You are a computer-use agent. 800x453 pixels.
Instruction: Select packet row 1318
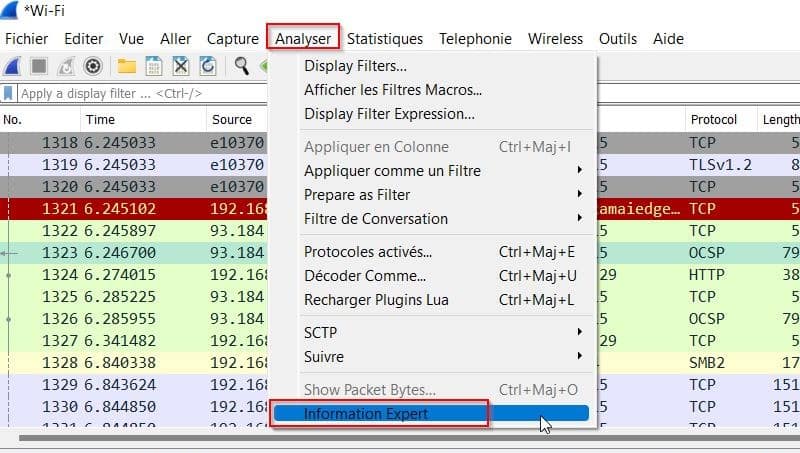(134, 143)
